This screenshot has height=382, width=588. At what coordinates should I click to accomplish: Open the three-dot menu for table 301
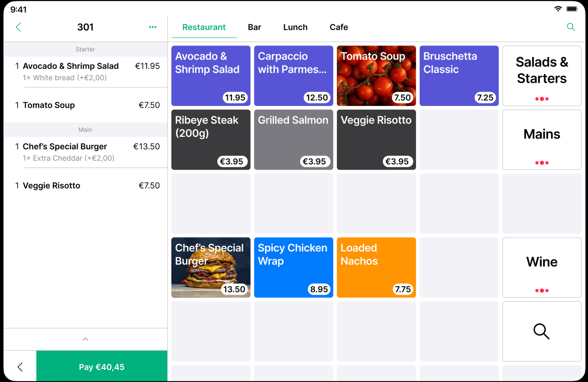(x=153, y=27)
